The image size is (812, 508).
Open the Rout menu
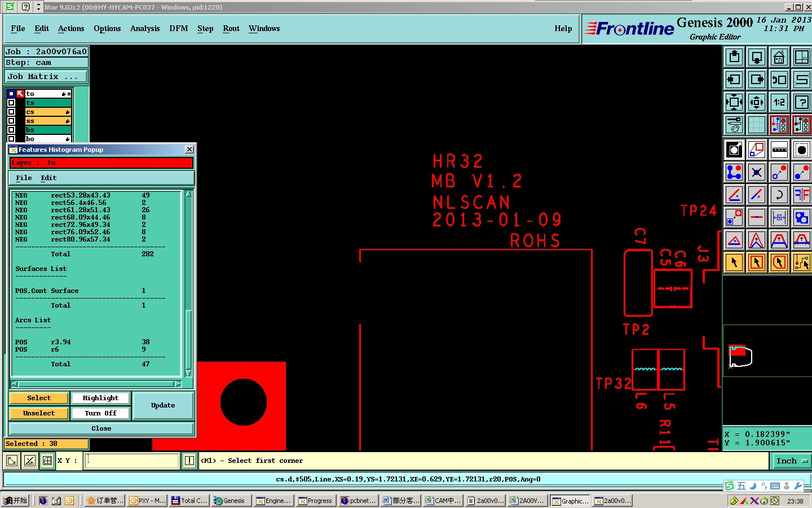231,28
